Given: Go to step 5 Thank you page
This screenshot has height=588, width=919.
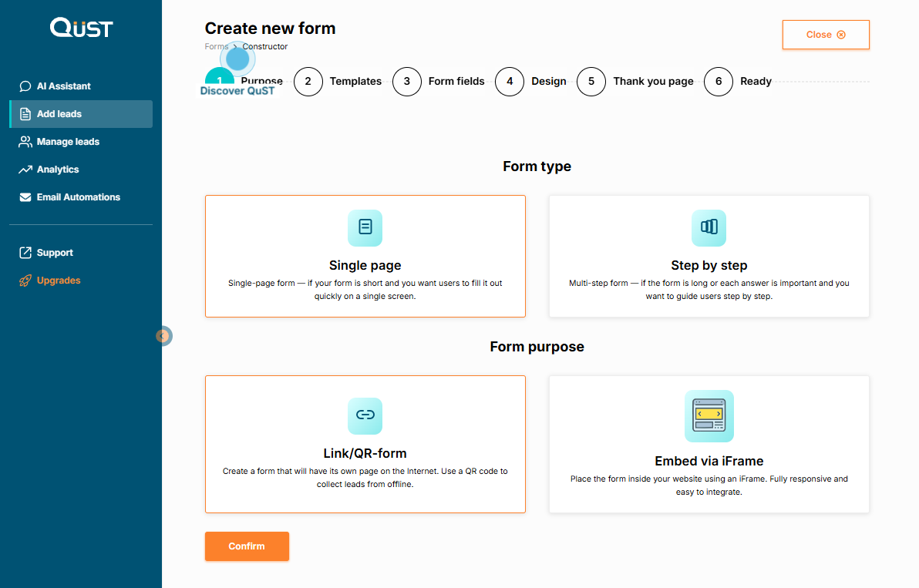Looking at the screenshot, I should pyautogui.click(x=635, y=82).
